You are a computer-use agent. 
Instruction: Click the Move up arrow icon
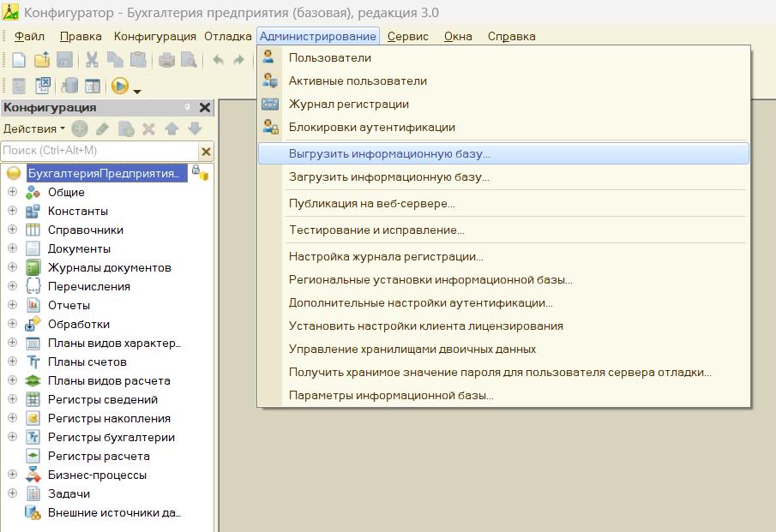point(171,129)
